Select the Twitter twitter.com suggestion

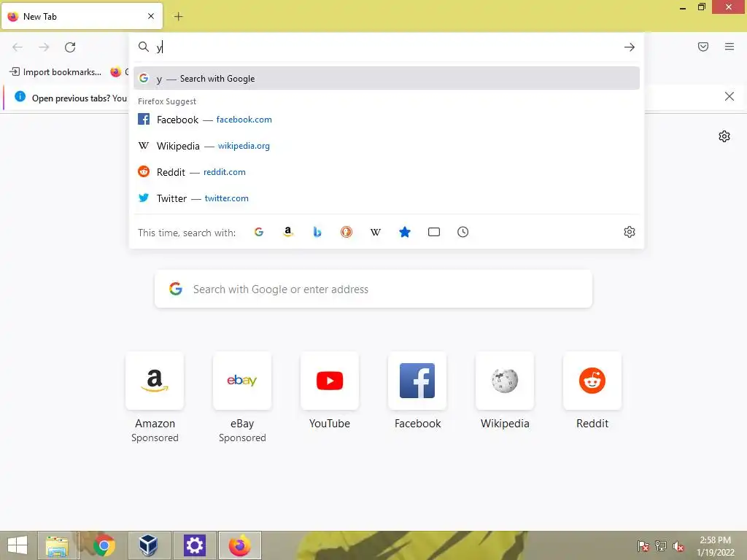pos(387,198)
